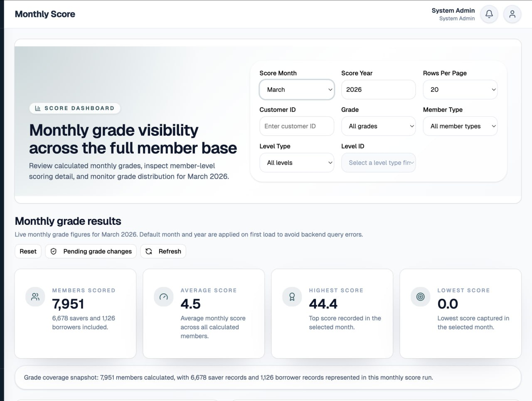The width and height of the screenshot is (532, 401).
Task: Click the 'Top score recorded in the selected month' text
Action: [345, 323]
